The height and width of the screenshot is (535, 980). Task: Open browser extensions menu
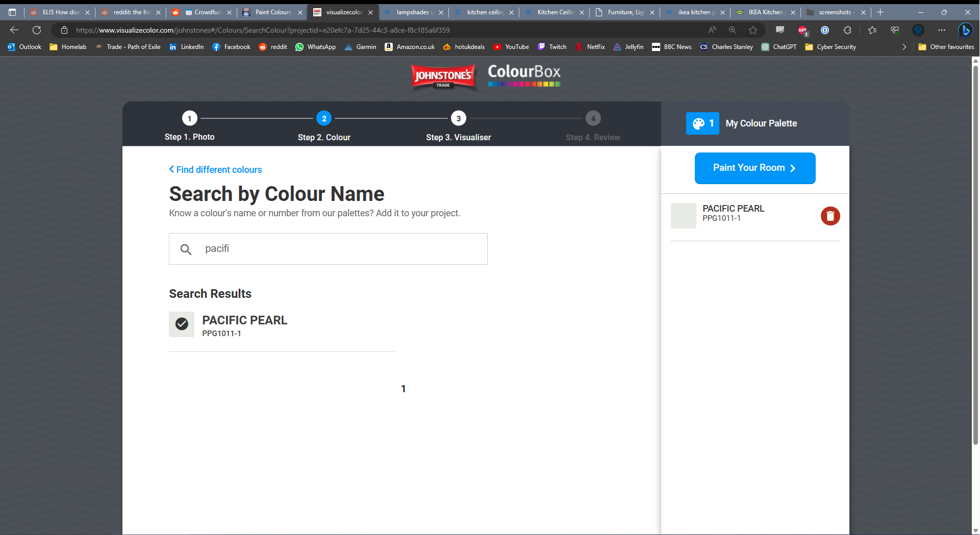[x=847, y=30]
